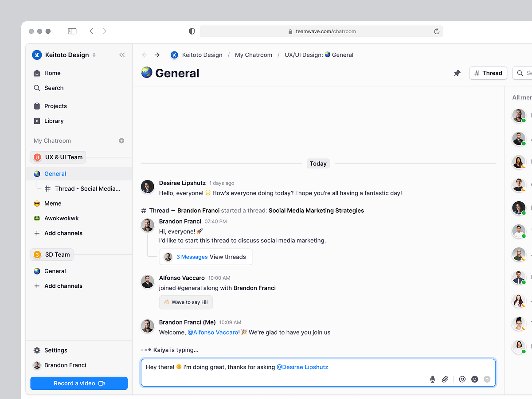Click the @ mention icon
This screenshot has width=532, height=399.
point(462,379)
